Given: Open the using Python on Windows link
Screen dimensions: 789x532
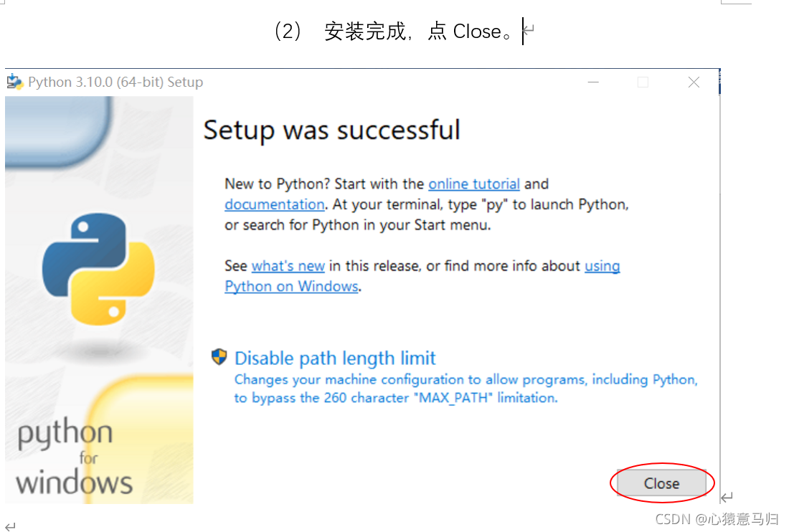Looking at the screenshot, I should tap(422, 276).
